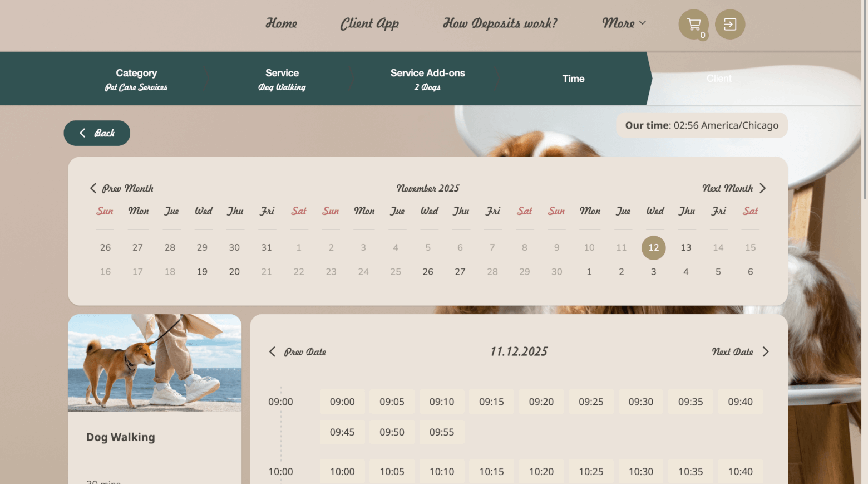Click the sign-in icon in the header
The width and height of the screenshot is (868, 484).
click(x=729, y=24)
